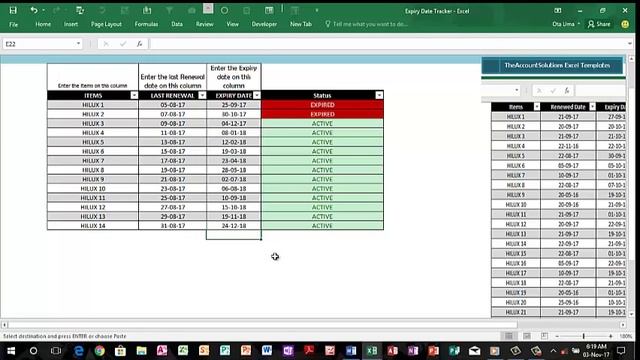Click the Enter checkmark icon in formula bar
Screen dimensions: 640x360
tap(123, 44)
